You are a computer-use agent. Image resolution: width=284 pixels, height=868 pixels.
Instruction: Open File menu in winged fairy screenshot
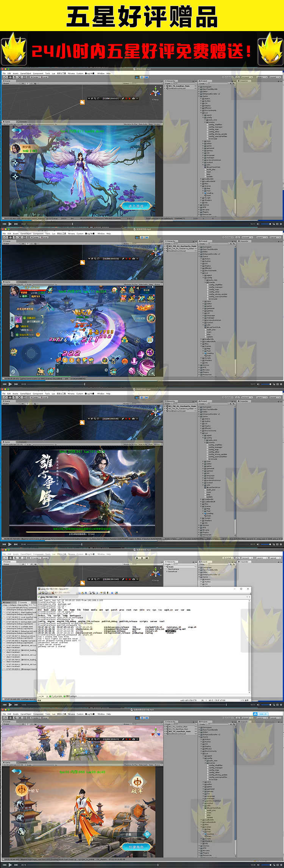tap(4, 74)
